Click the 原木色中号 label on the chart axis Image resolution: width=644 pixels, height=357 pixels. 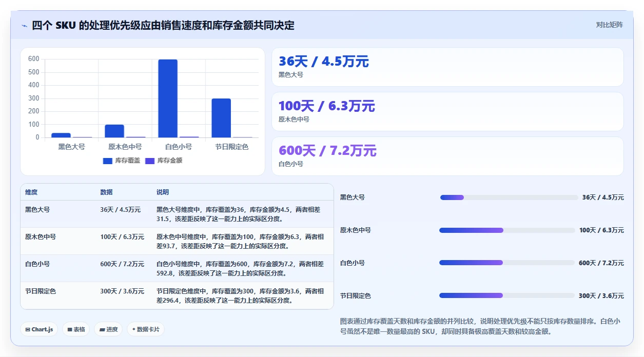(125, 147)
